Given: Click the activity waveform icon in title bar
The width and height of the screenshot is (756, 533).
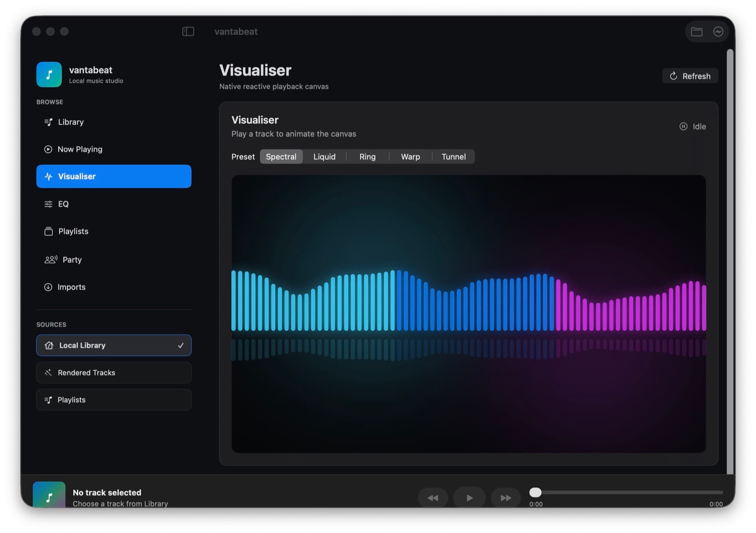Looking at the screenshot, I should click(718, 32).
